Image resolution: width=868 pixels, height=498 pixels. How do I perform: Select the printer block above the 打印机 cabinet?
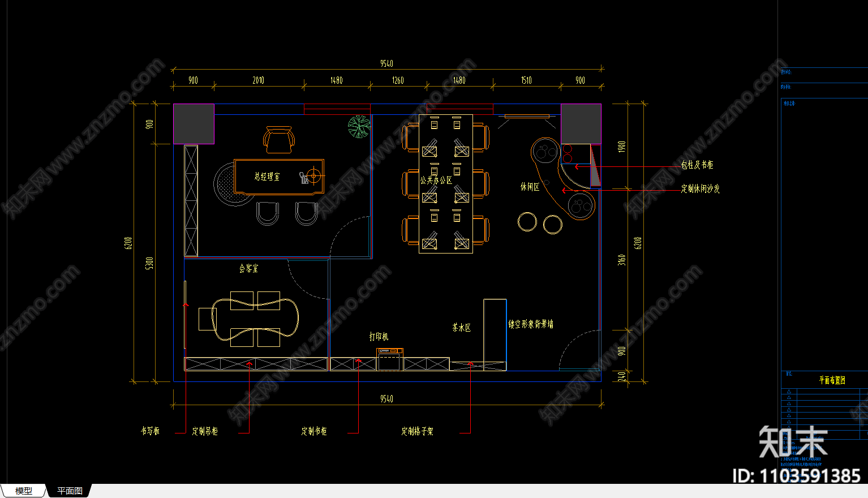click(x=390, y=359)
